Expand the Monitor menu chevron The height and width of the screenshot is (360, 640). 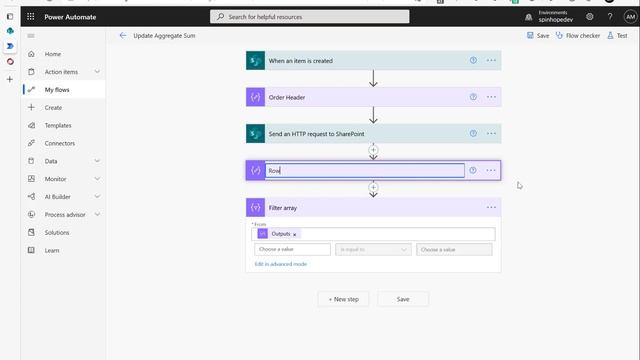pos(97,179)
